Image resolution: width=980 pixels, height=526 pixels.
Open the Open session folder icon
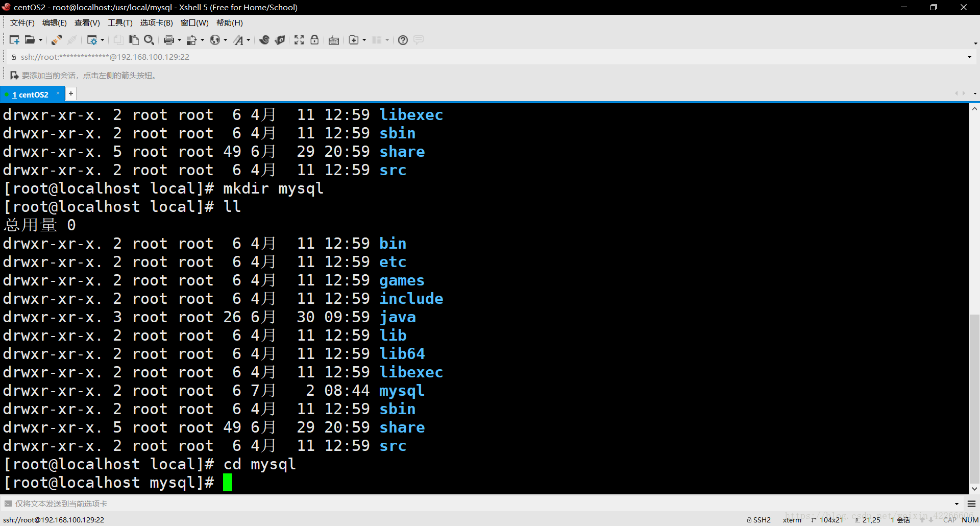30,40
